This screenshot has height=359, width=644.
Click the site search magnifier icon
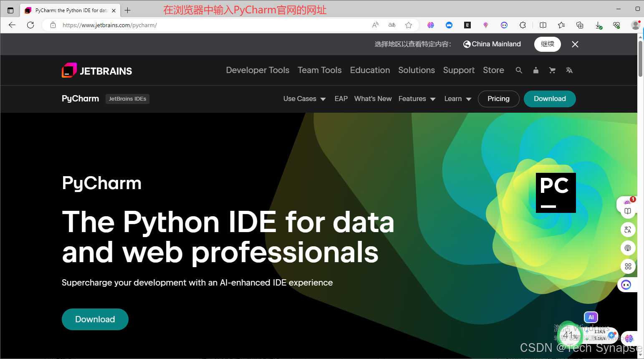(x=519, y=70)
